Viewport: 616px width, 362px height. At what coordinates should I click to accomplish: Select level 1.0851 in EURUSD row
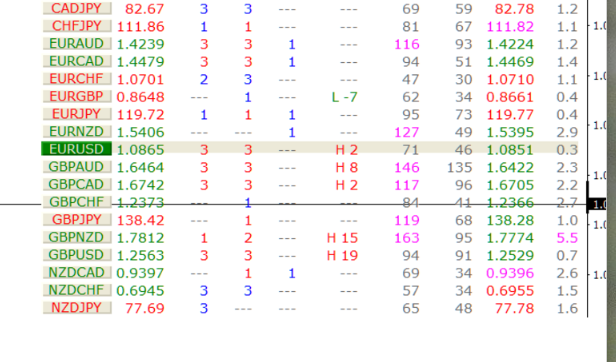pos(510,150)
